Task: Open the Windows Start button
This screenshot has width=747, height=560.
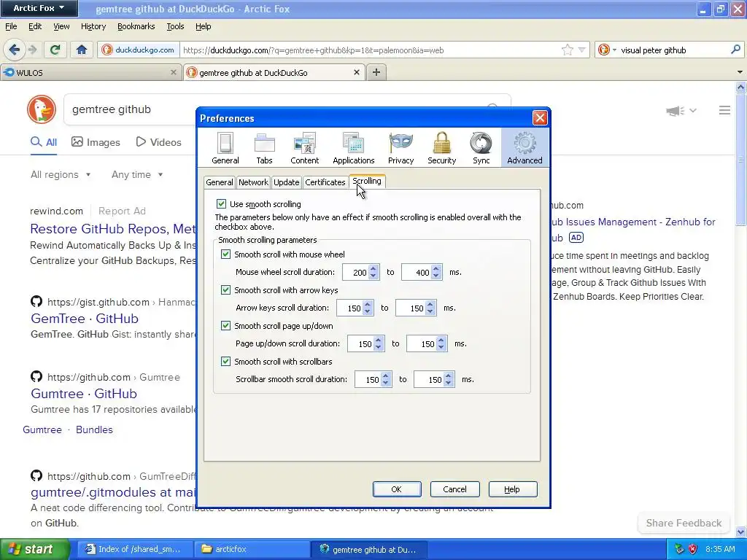Action: coord(35,549)
